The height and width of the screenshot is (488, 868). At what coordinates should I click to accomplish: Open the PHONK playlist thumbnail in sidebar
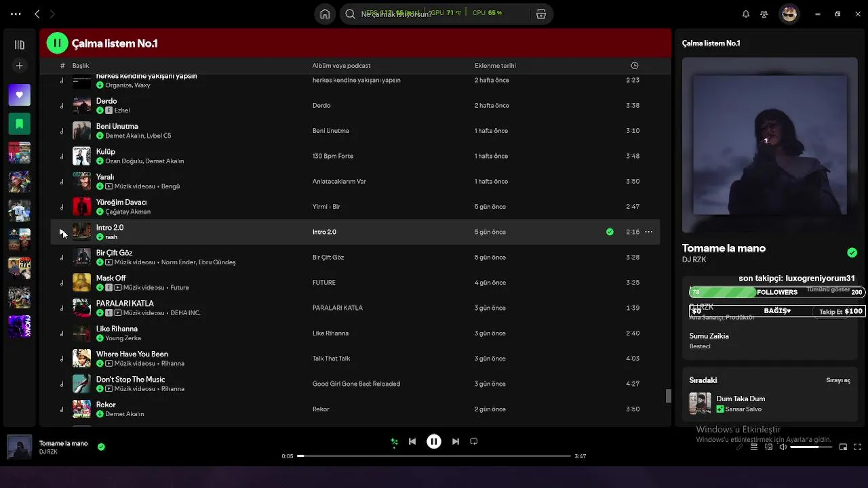(x=19, y=327)
